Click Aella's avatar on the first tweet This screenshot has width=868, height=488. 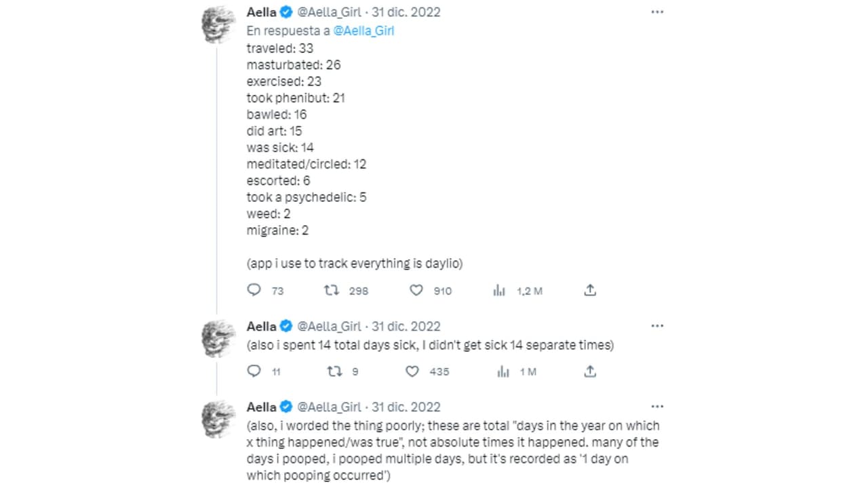click(219, 24)
